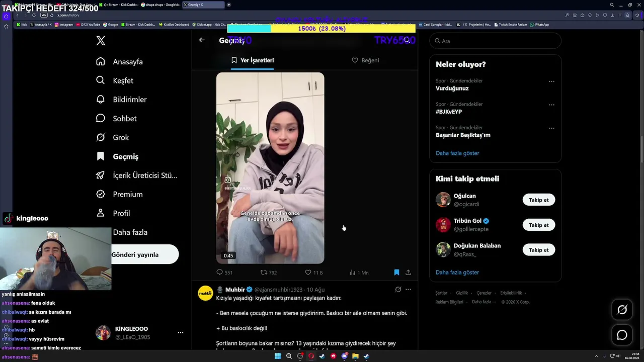Click the Ara search field

[495, 41]
